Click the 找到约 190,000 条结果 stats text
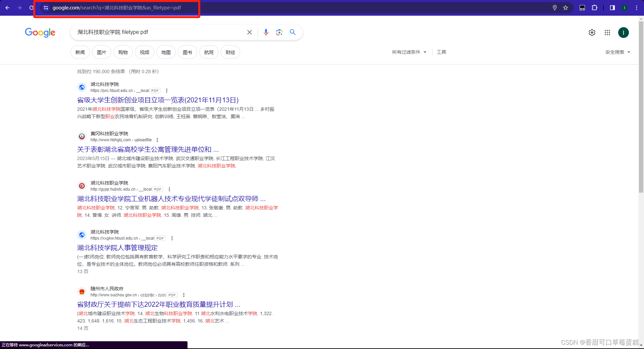 pyautogui.click(x=101, y=71)
